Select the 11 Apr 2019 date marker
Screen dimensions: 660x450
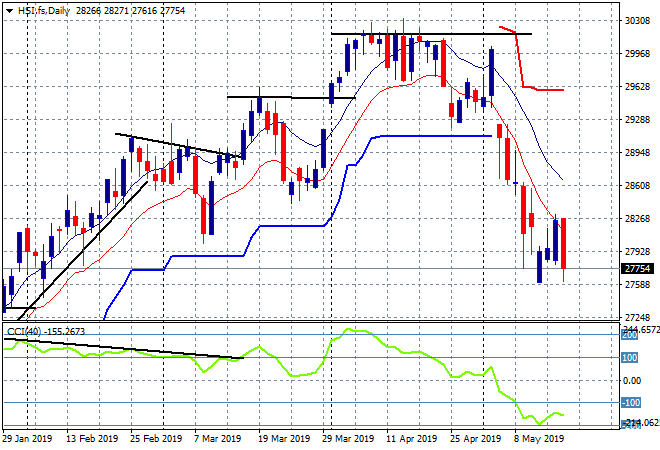[x=412, y=439]
